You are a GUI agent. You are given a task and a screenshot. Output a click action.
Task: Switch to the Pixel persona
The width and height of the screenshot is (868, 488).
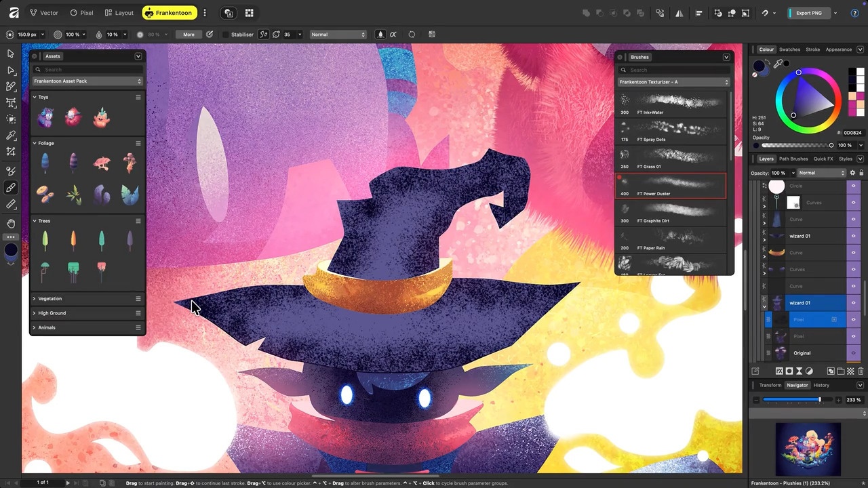click(x=81, y=13)
